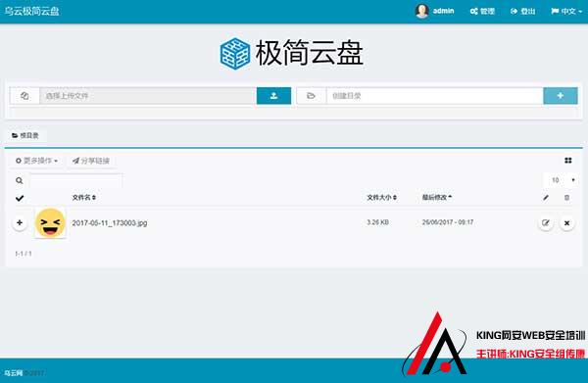Open the page size 10 dropdown
This screenshot has height=383, width=588.
(x=562, y=180)
